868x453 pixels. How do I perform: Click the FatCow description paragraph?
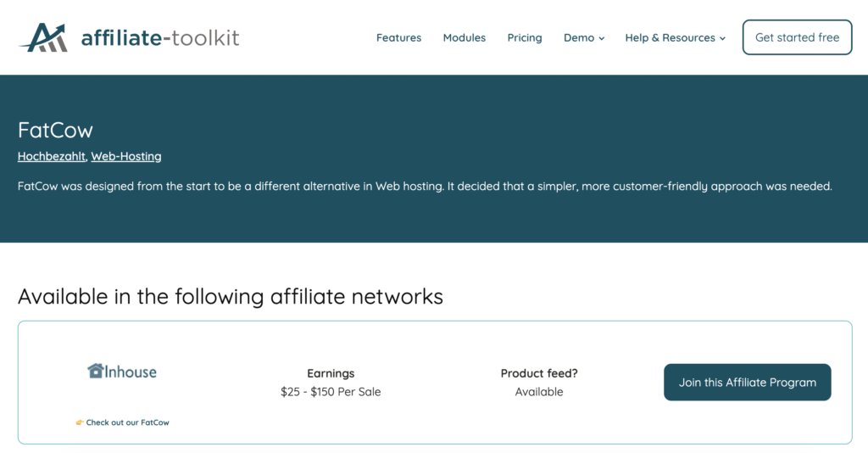[425, 186]
